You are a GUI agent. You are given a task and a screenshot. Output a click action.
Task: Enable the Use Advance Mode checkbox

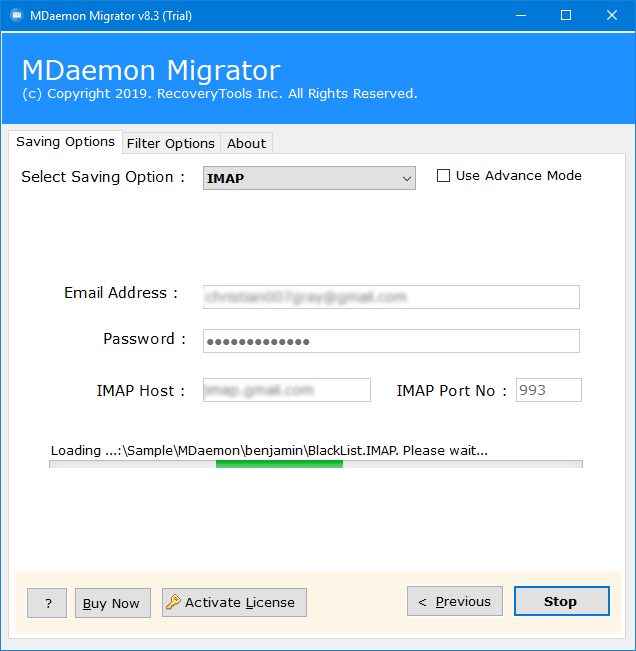(443, 176)
